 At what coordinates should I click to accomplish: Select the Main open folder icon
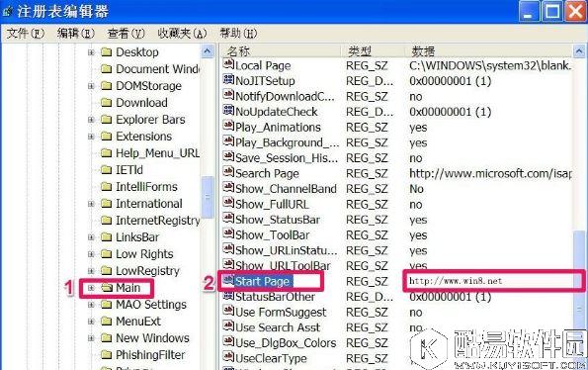click(107, 288)
